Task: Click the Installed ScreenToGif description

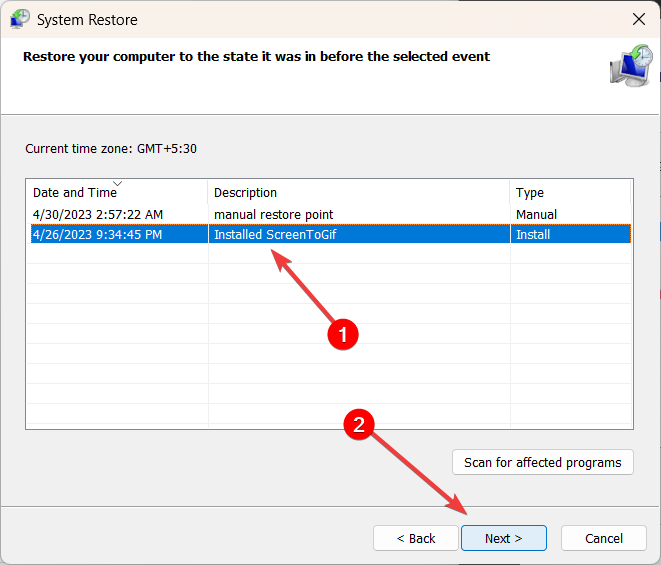Action: 275,234
